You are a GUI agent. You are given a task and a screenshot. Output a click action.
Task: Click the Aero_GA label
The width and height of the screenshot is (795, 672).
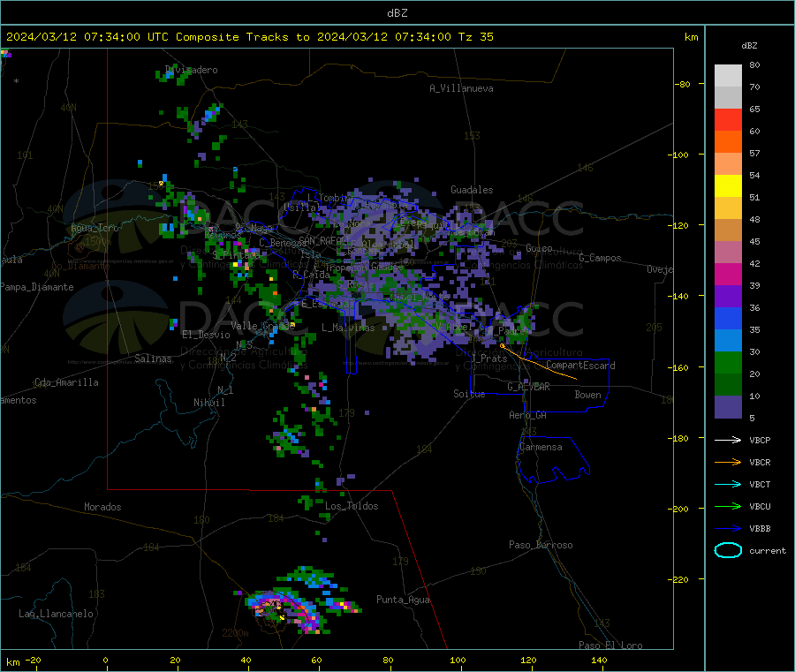click(x=527, y=415)
